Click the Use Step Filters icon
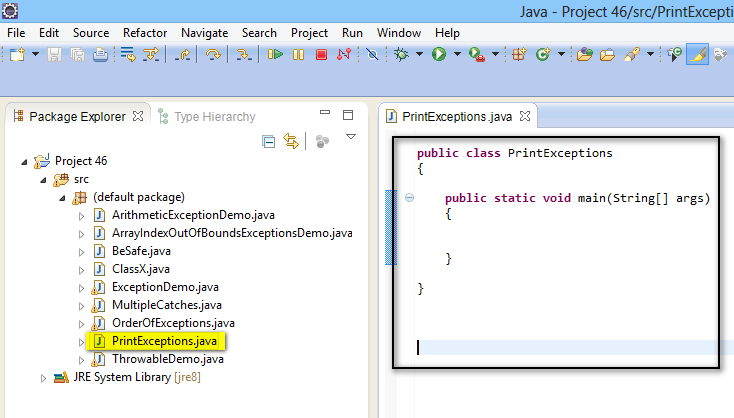 tap(128, 54)
